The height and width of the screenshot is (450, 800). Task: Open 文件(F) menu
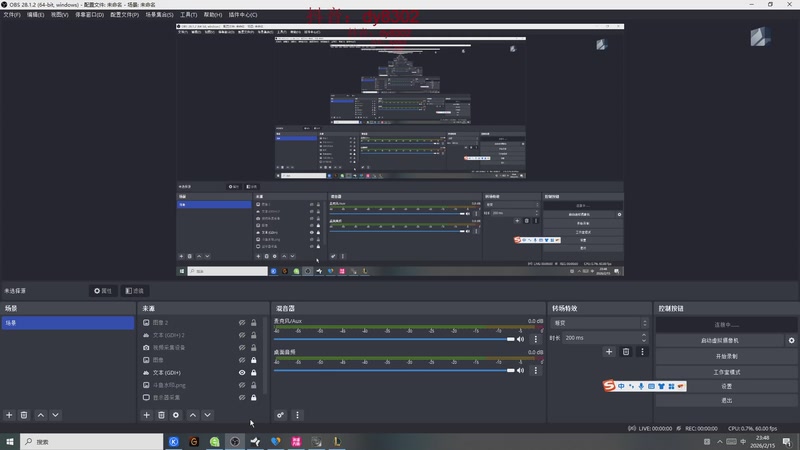(x=12, y=15)
